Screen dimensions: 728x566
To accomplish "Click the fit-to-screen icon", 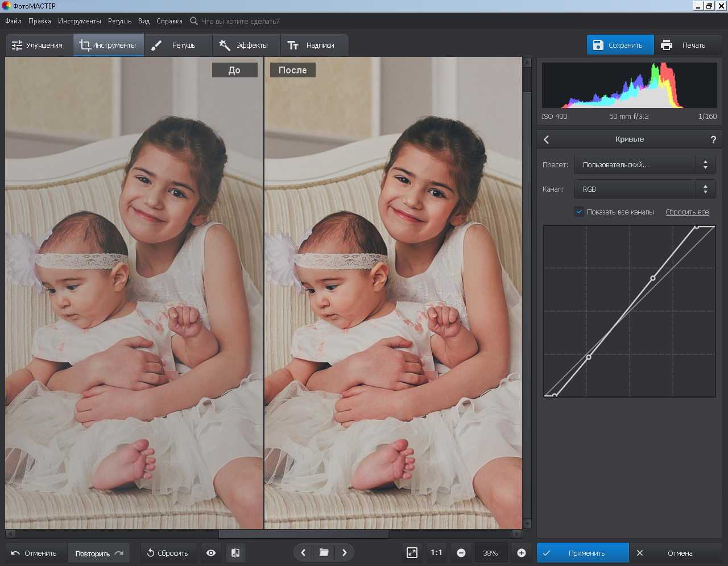I will 412,552.
